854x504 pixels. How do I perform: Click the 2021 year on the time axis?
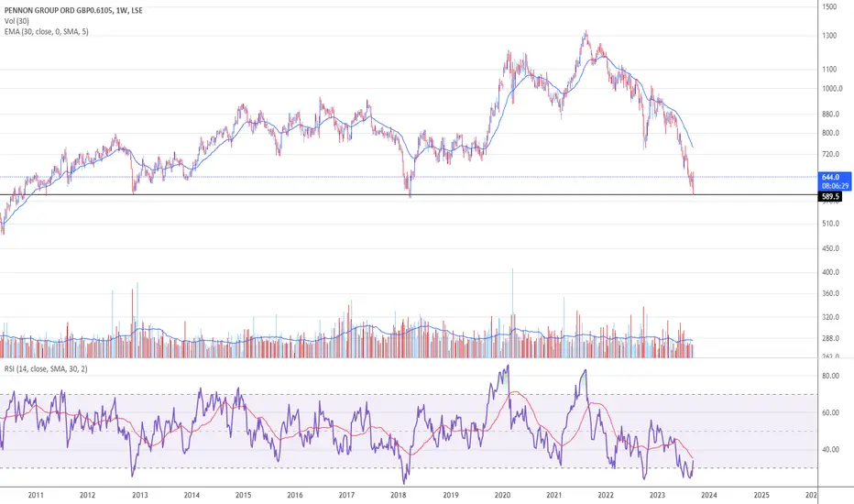pyautogui.click(x=553, y=495)
